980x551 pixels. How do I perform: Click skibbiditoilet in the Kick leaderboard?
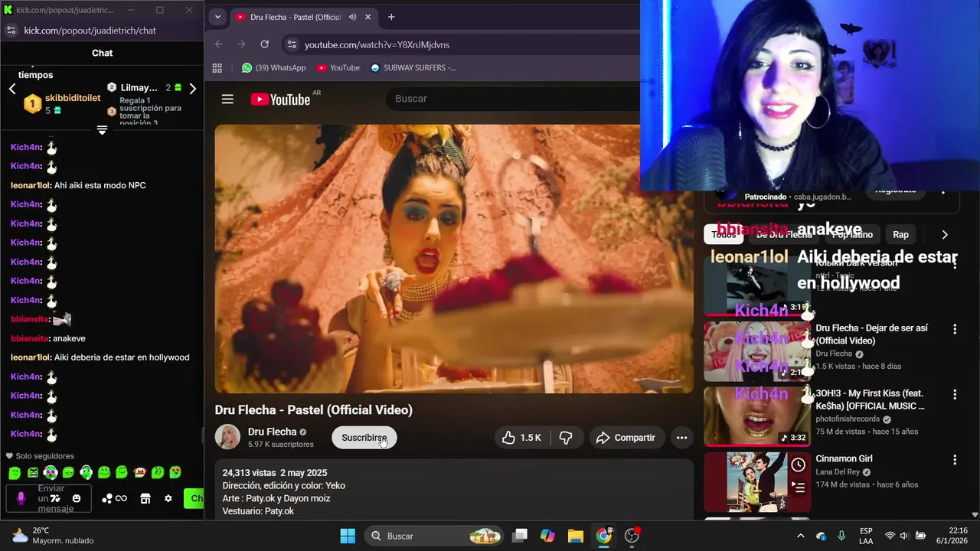point(72,99)
